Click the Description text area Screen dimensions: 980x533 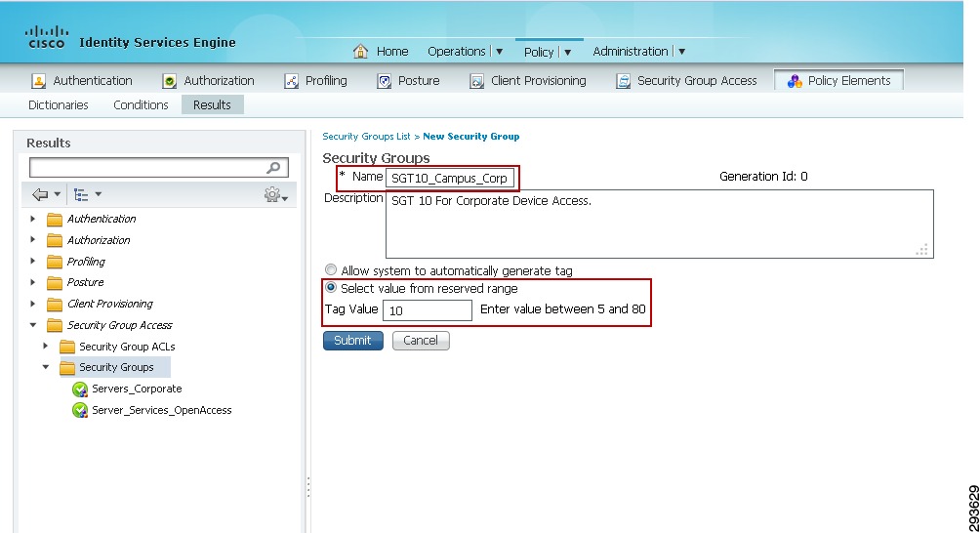(660, 224)
